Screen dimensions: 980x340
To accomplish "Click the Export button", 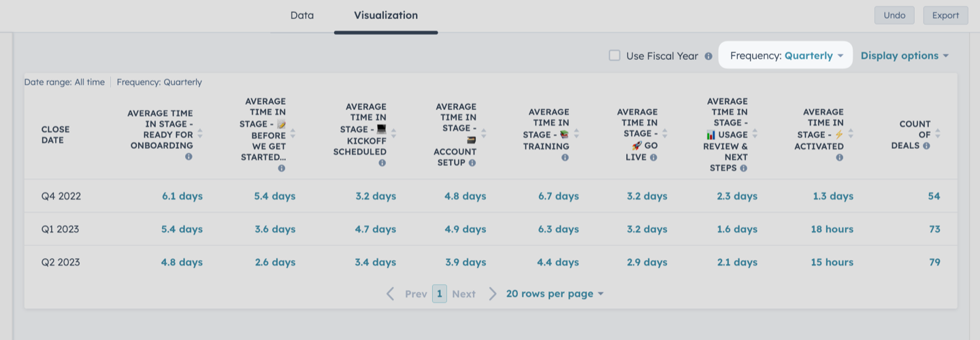I will pos(945,16).
